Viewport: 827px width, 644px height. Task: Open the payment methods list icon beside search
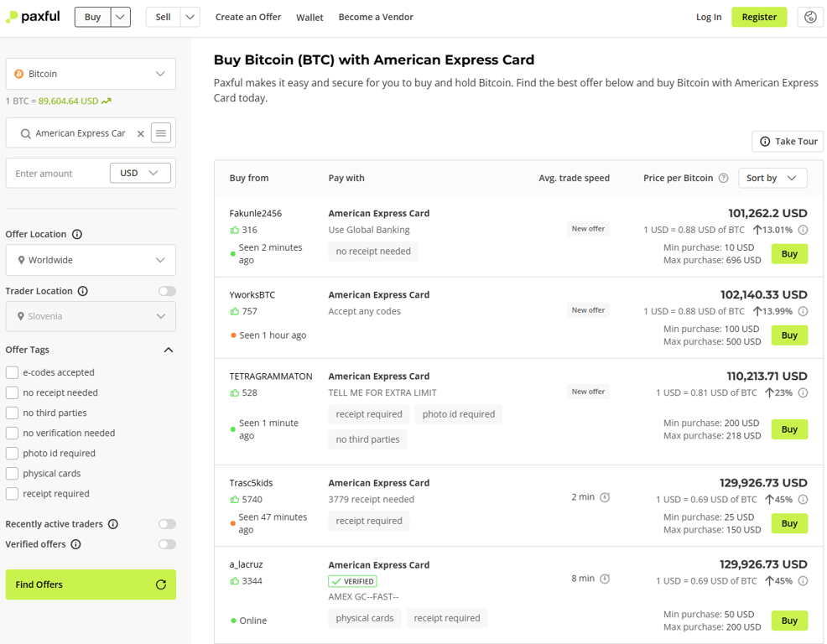160,132
